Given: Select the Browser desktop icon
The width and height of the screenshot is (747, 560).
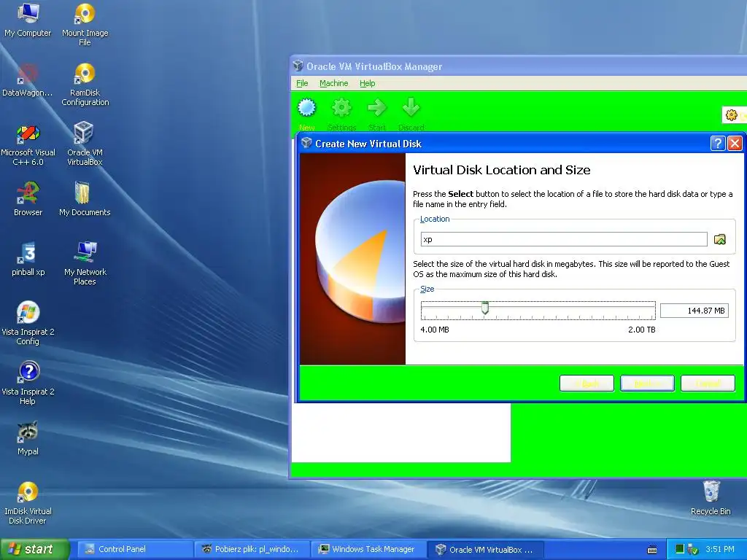Looking at the screenshot, I should point(28,199).
